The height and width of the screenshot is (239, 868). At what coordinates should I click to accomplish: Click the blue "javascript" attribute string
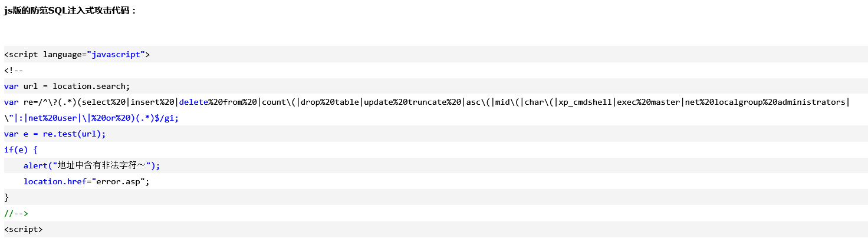point(116,54)
